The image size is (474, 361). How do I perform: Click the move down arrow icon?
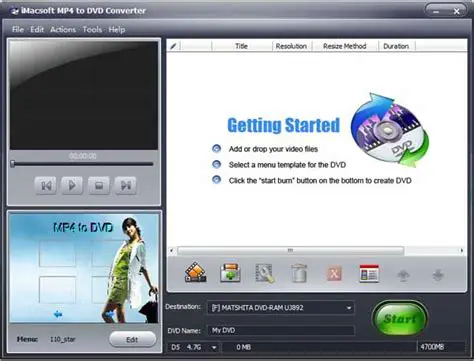pos(438,275)
